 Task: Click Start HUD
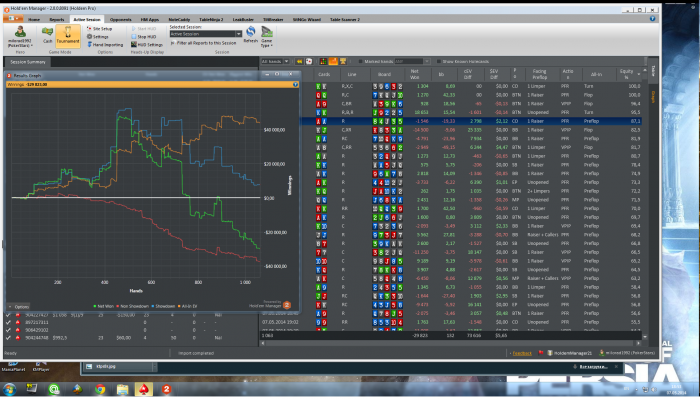point(143,29)
